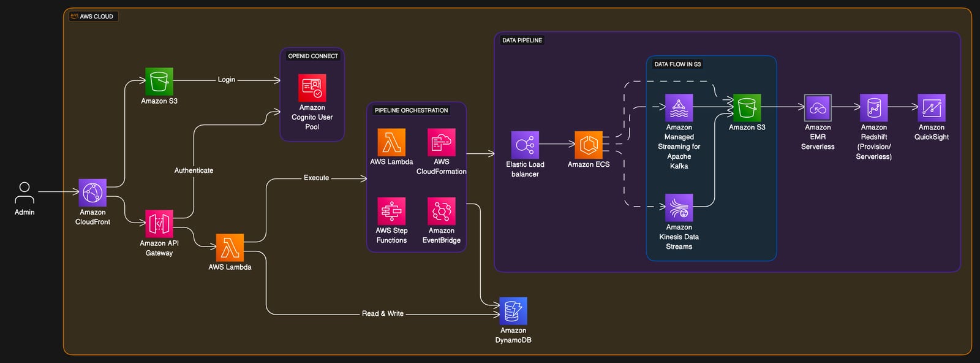Select the Amazon Kinesis Data Streams text
The width and height of the screenshot is (980, 363).
pos(679,237)
